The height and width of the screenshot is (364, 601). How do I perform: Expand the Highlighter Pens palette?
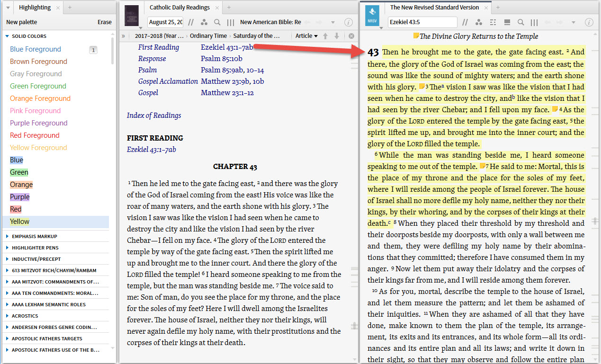pos(7,248)
